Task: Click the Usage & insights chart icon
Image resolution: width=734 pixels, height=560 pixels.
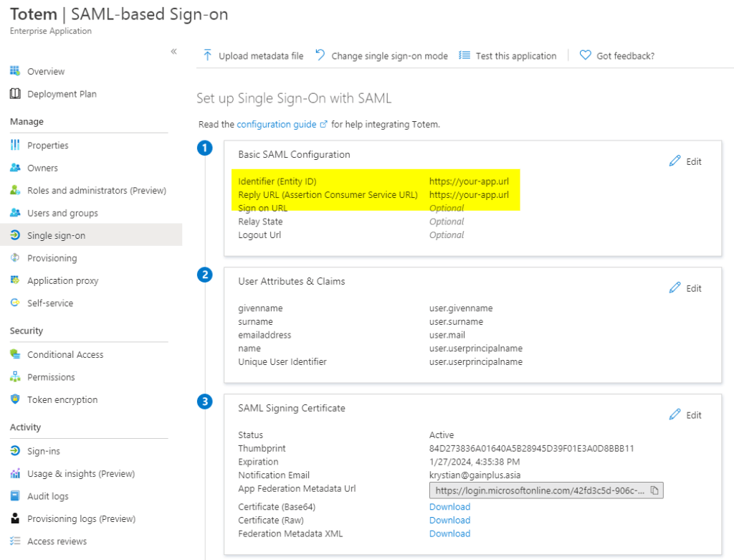Action: coord(15,473)
